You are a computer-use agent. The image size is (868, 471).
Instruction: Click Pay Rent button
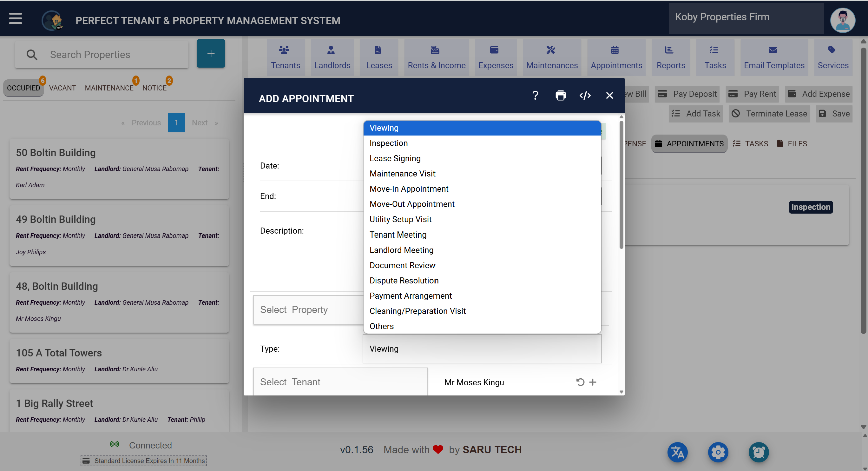coord(752,94)
